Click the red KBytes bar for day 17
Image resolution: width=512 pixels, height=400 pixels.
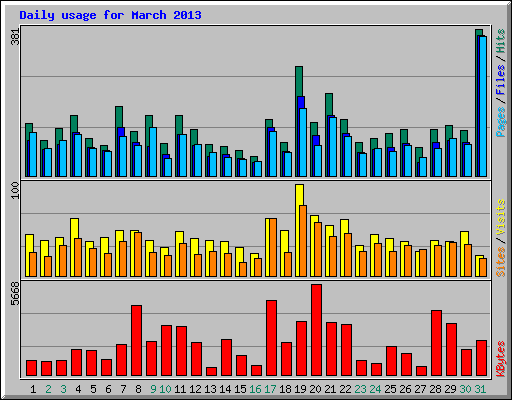(x=271, y=338)
